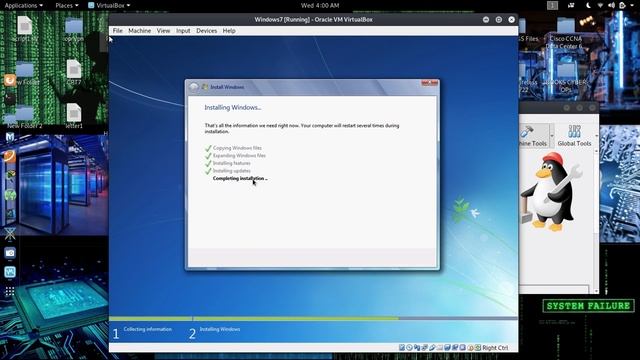Select the letter1 file on desktop
Screen dimensions: 640x360
pyautogui.click(x=73, y=116)
